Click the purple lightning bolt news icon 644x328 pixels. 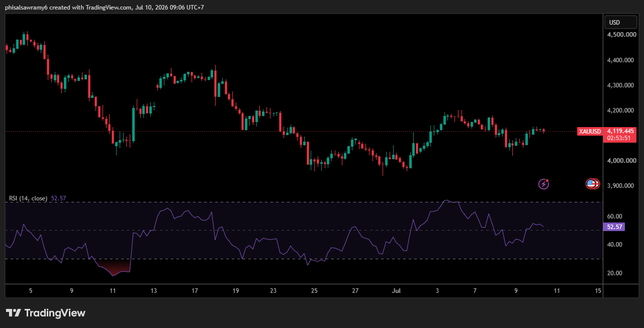(543, 184)
